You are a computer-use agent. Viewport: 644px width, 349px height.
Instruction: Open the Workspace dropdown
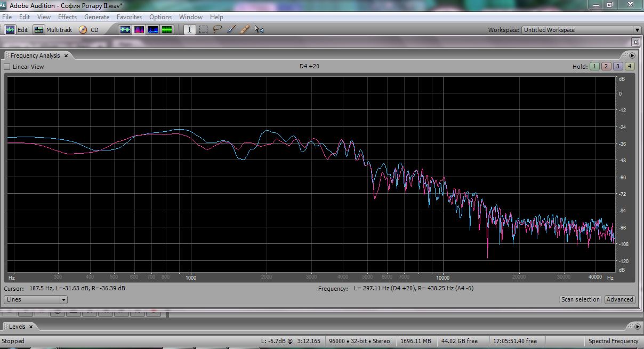[x=637, y=30]
